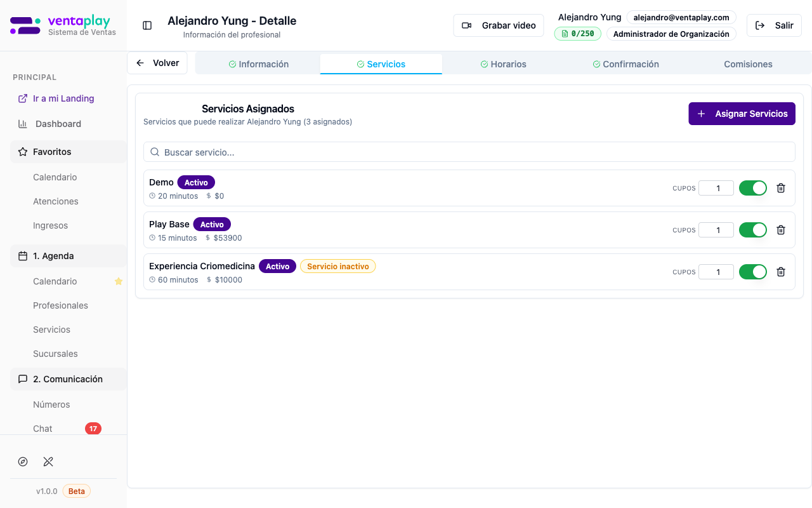Open the 0/250 document counter badge
This screenshot has width=812, height=508.
577,34
